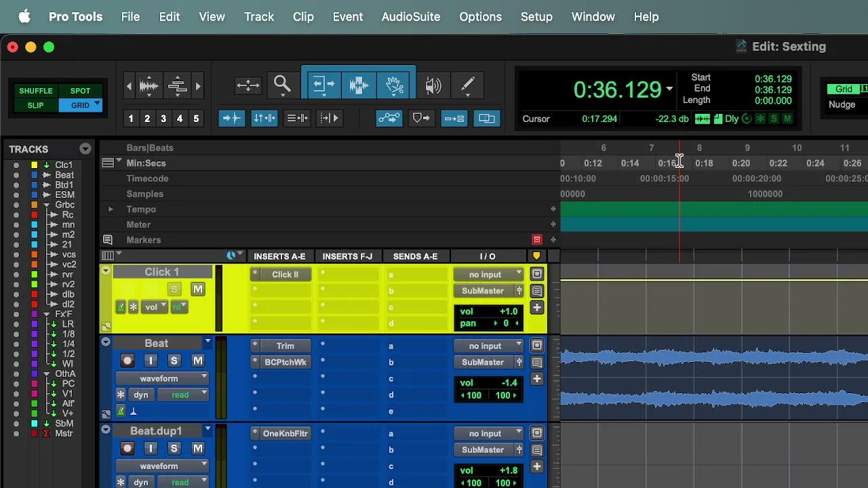Open Beat track no input selector
Image resolution: width=868 pixels, height=488 pixels.
488,346
